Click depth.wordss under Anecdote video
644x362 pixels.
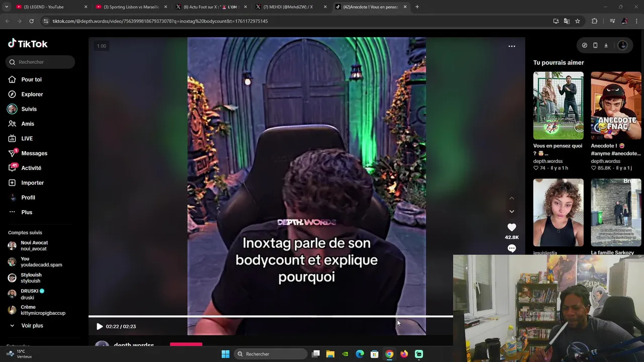coord(605,161)
